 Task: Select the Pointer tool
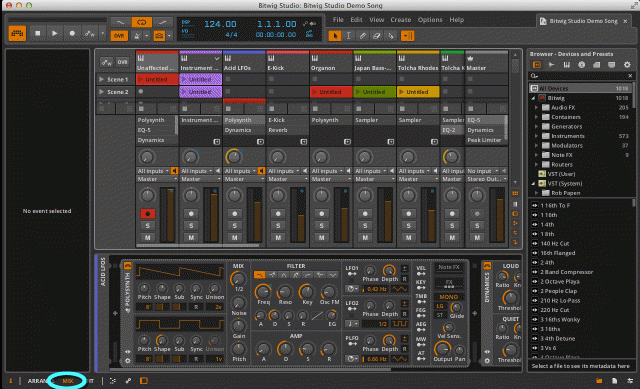pyautogui.click(x=335, y=36)
